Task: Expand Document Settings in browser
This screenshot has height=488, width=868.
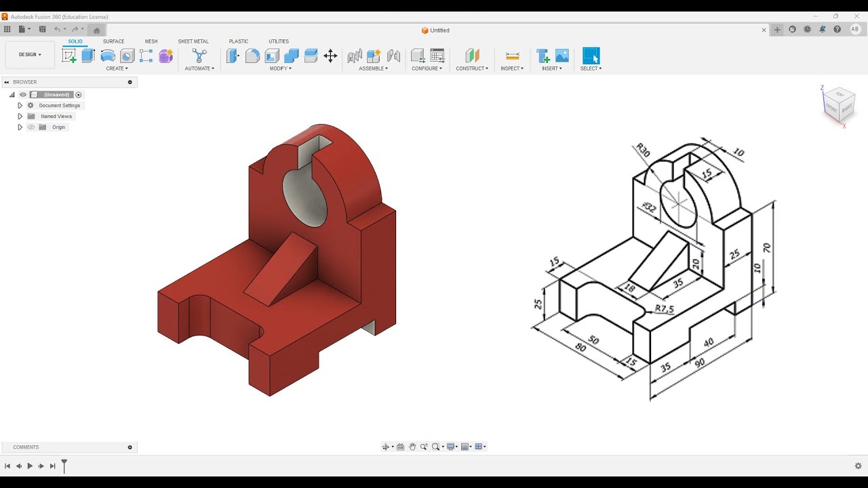Action: (x=20, y=106)
